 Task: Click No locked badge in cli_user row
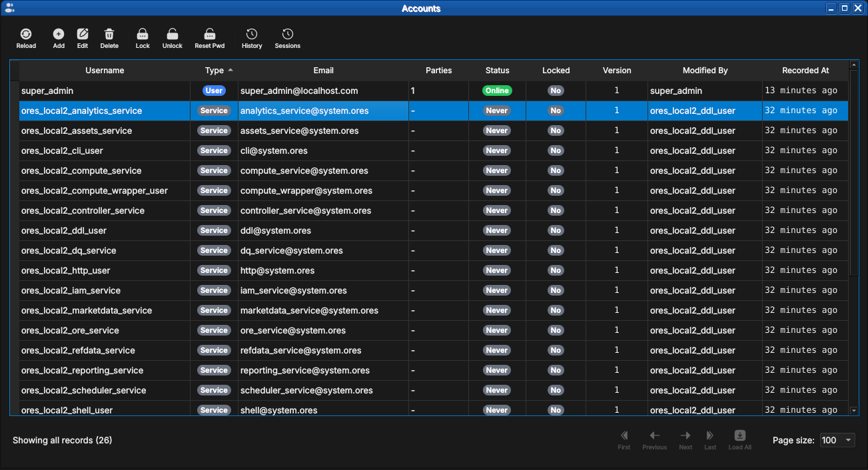point(556,150)
